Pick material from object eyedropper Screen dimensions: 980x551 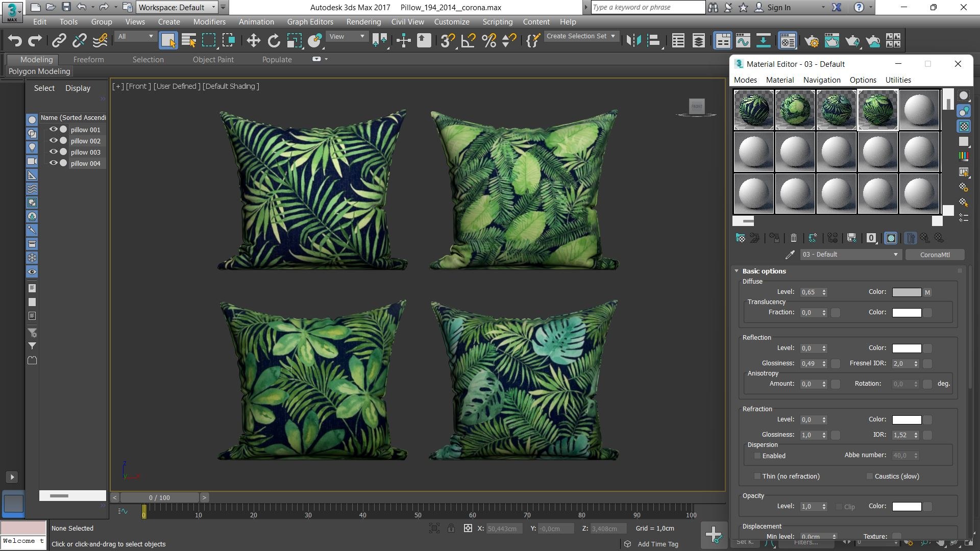coord(790,255)
